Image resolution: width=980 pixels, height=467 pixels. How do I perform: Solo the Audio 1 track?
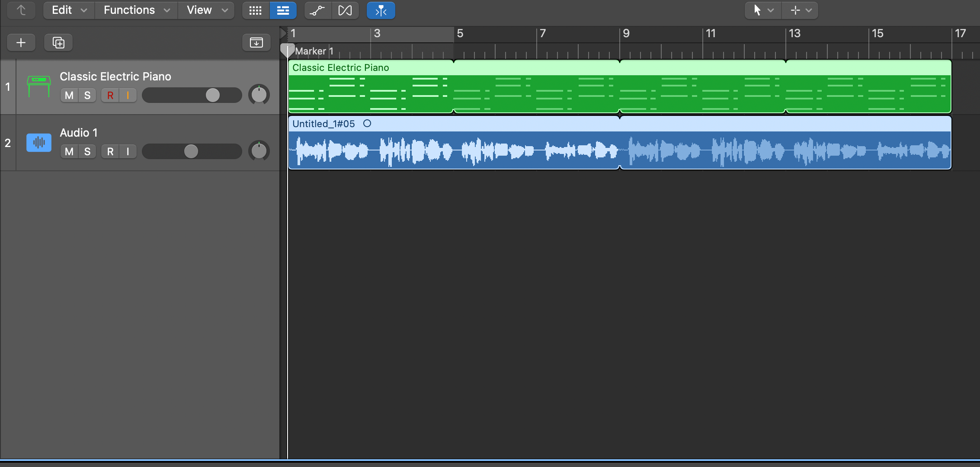coord(87,151)
